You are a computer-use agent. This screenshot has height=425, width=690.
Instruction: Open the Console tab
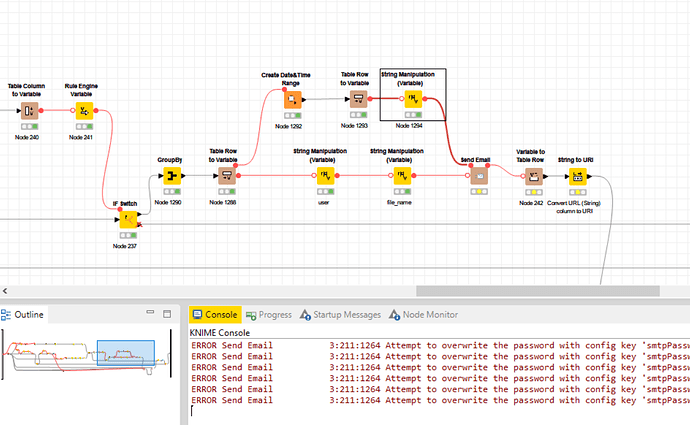[215, 315]
